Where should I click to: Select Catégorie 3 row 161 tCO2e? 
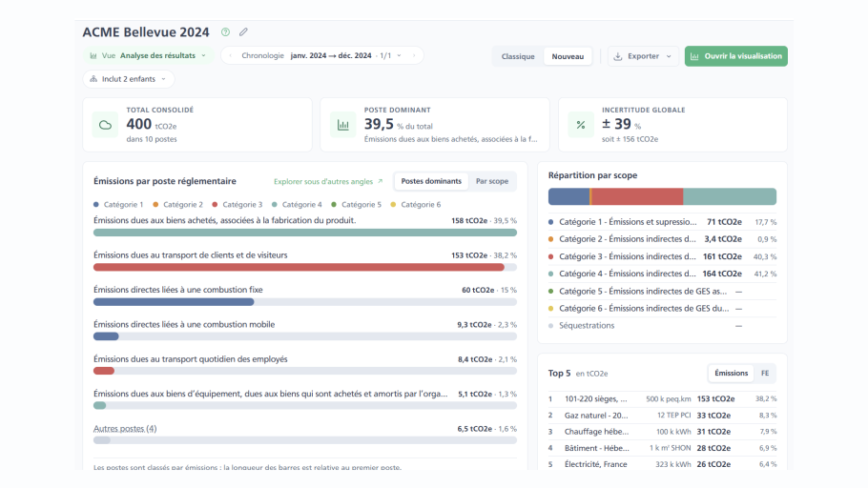(x=662, y=256)
